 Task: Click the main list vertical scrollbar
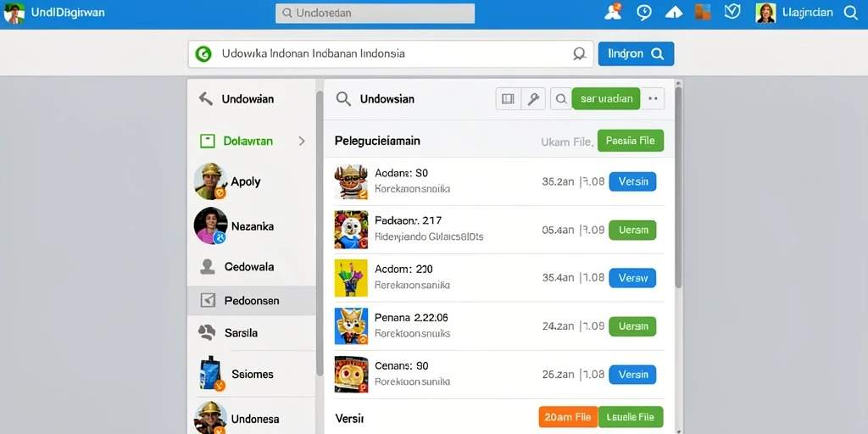(x=678, y=188)
